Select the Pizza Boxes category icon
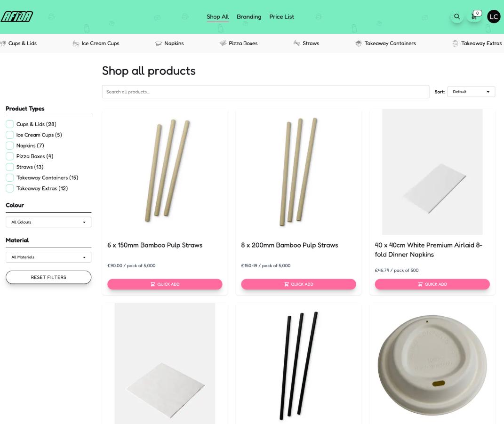The image size is (504, 424). coord(223,43)
